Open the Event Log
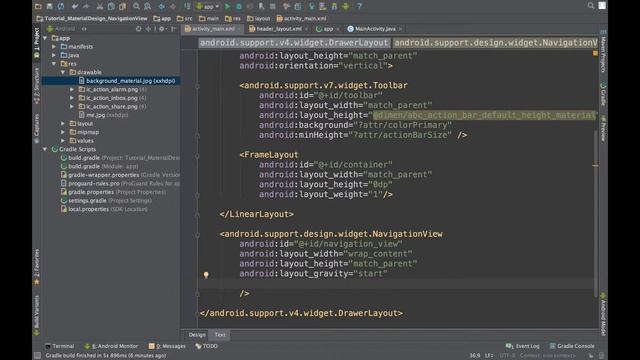This screenshot has width=640, height=360. click(x=522, y=346)
